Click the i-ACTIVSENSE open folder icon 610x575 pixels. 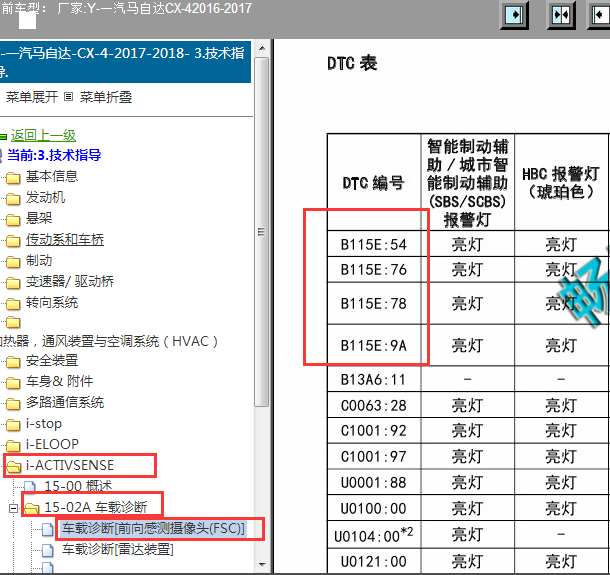pyautogui.click(x=14, y=466)
